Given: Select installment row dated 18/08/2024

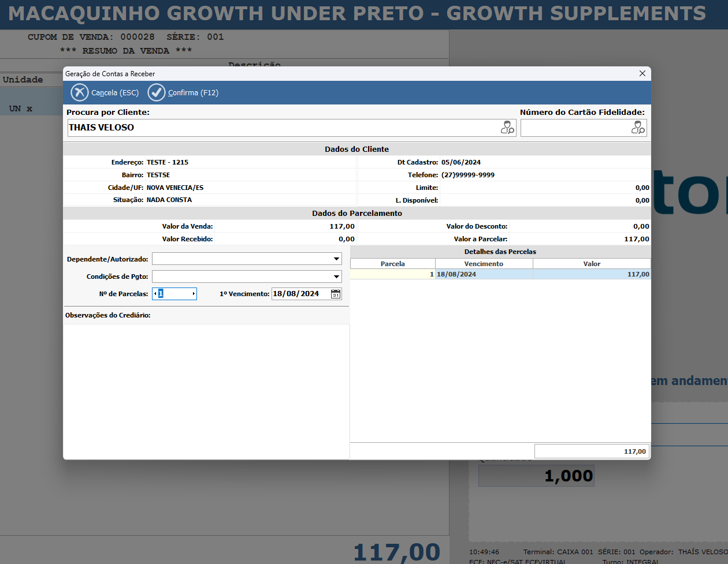Looking at the screenshot, I should pos(484,274).
